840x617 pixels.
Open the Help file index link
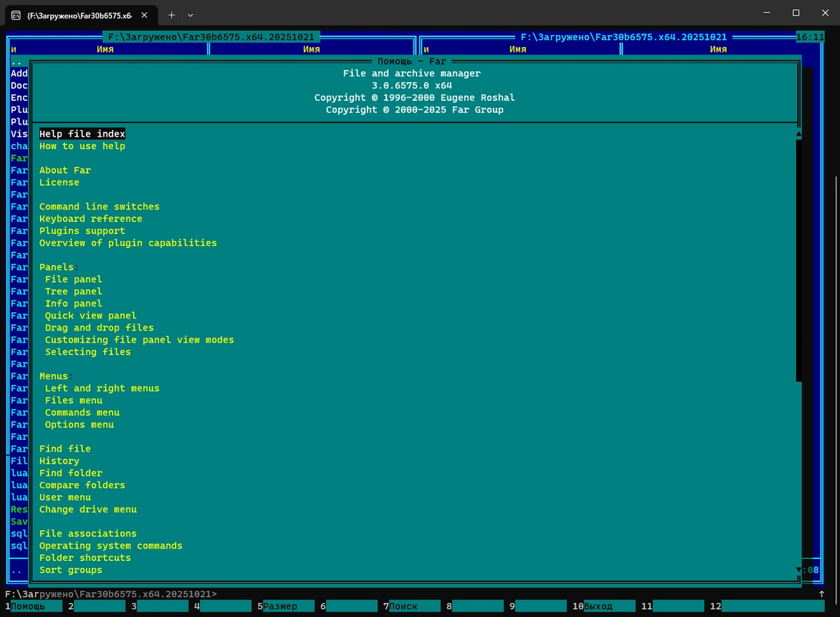[x=83, y=134]
